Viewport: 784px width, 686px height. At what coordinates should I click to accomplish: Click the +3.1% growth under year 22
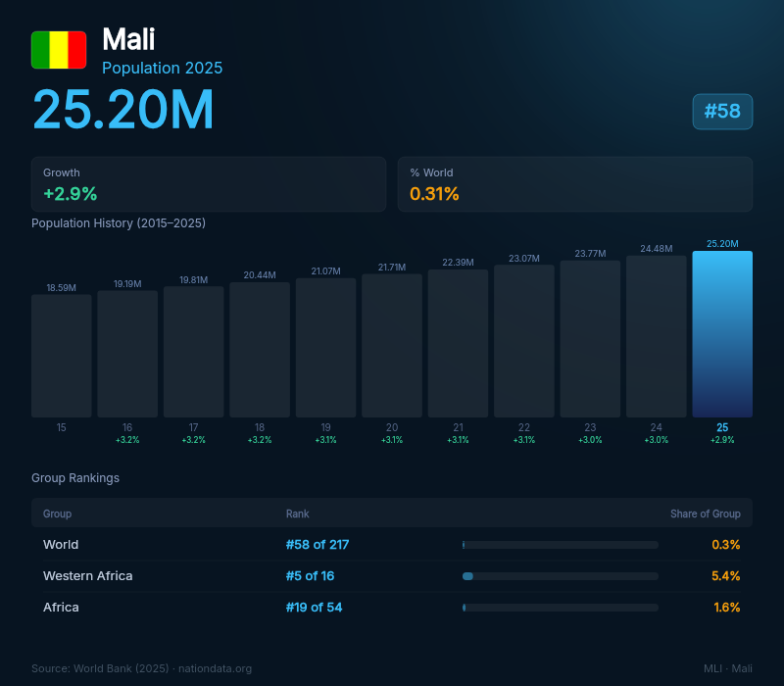click(x=524, y=440)
